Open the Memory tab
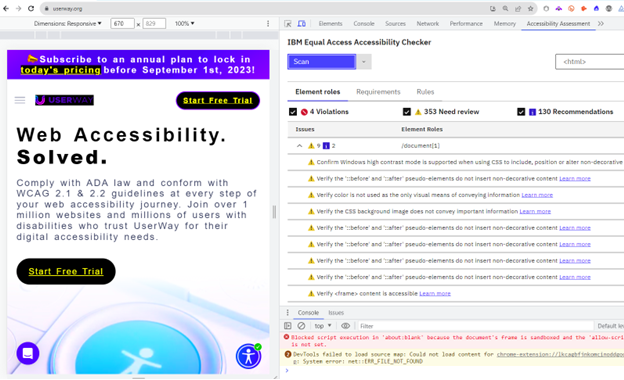Image resolution: width=624 pixels, height=380 pixels. pyautogui.click(x=505, y=24)
